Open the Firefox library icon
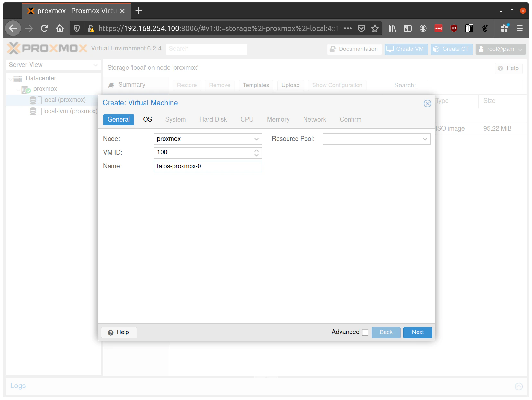 [392, 28]
